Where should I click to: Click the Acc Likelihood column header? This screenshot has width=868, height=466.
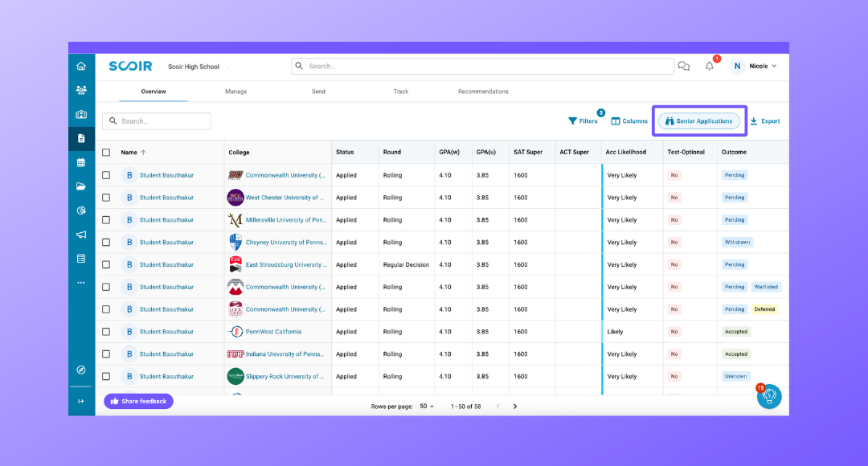[x=625, y=152]
